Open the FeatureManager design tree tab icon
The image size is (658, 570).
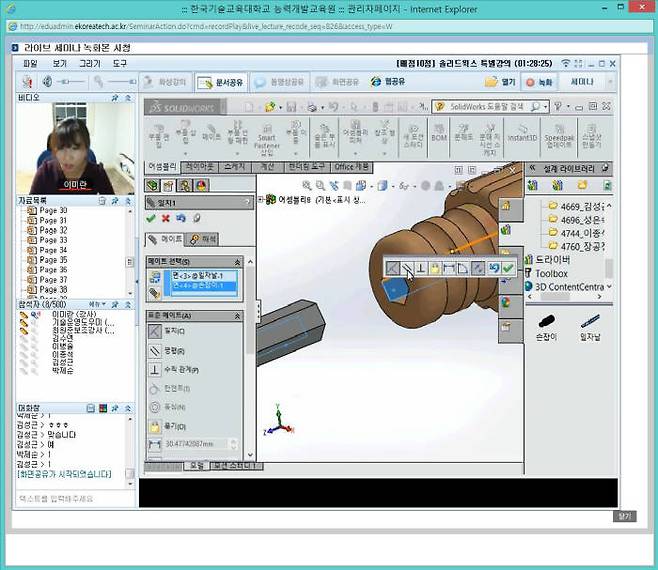[153, 185]
